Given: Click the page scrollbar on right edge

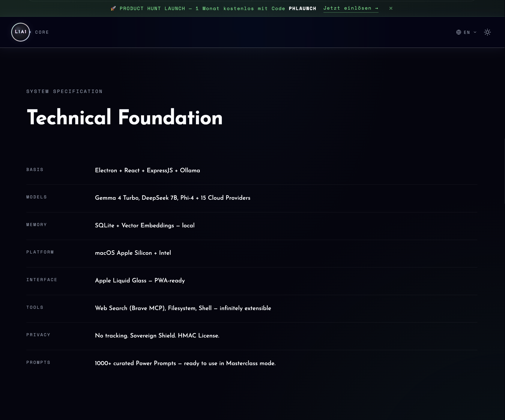Looking at the screenshot, I should pos(504,171).
